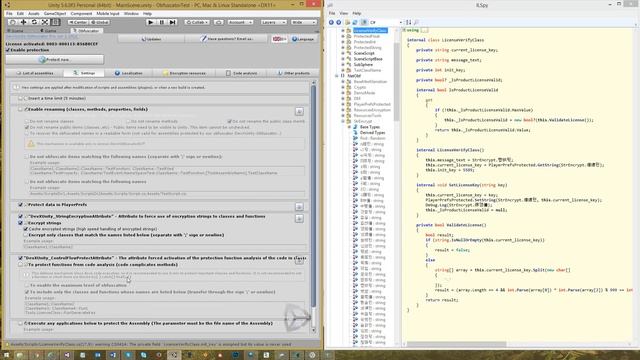640x360 pixels.
Task: Click the cloud services icon button
Action: 218,22
